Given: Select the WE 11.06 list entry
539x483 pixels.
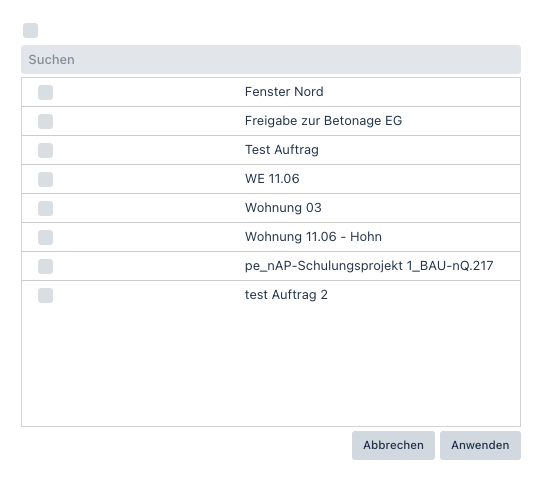Looking at the screenshot, I should 272,179.
